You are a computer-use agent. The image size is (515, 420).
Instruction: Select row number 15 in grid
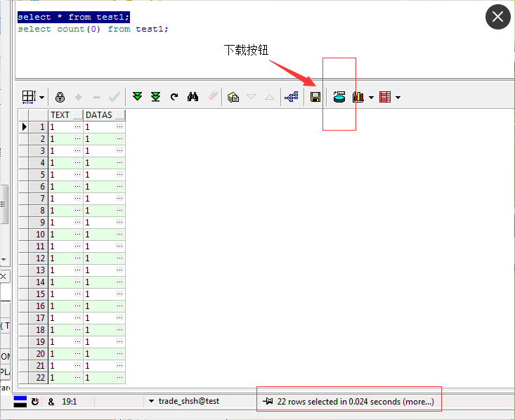pos(38,294)
